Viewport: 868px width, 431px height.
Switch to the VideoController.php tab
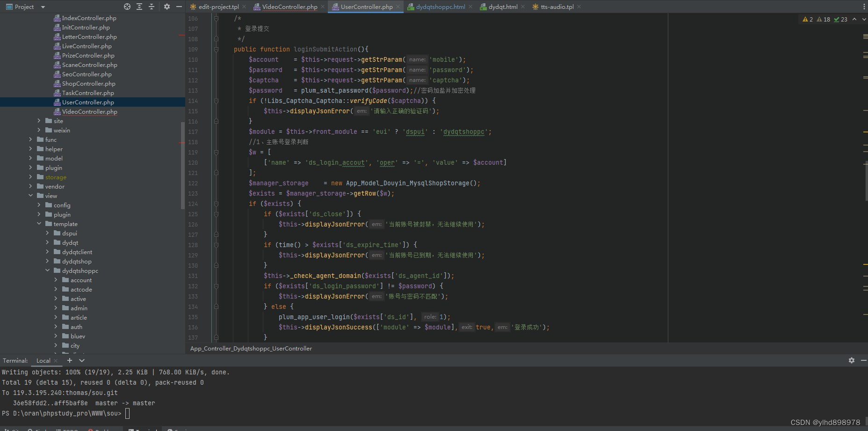pos(285,7)
